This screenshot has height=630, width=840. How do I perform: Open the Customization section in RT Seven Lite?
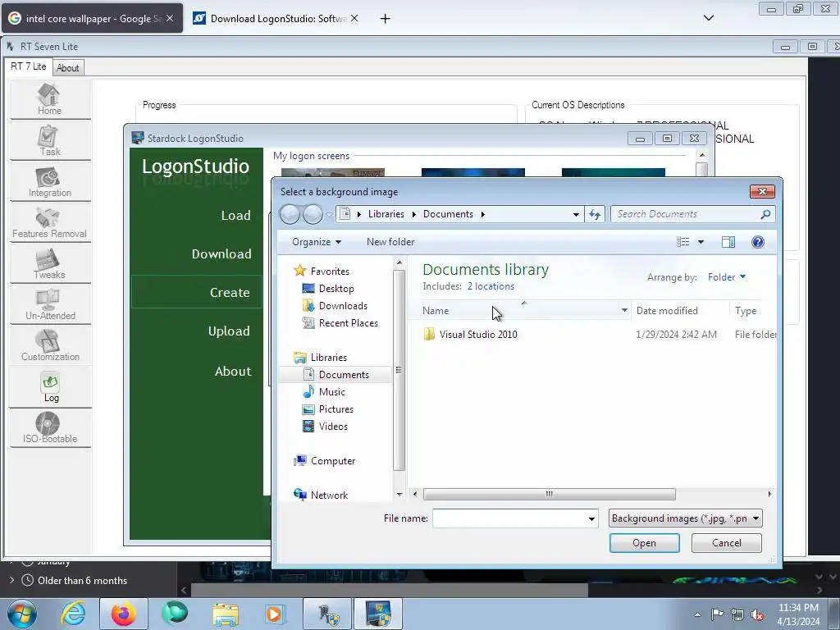pyautogui.click(x=50, y=345)
